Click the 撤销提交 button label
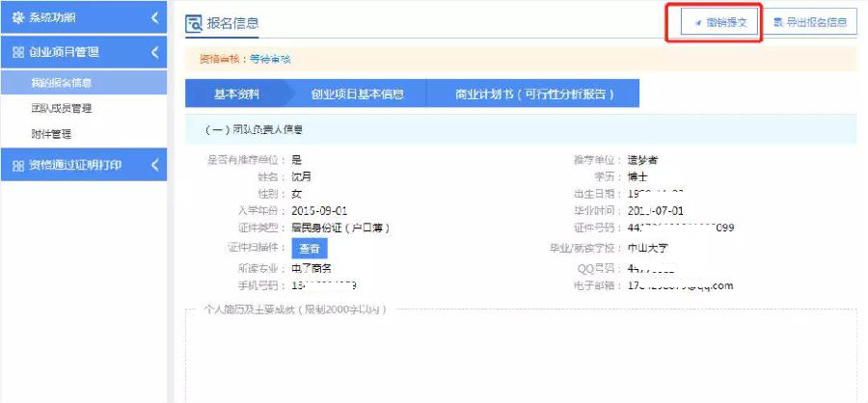 point(725,22)
